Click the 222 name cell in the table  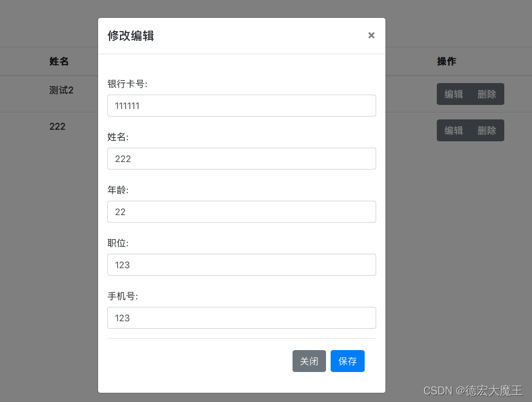(x=57, y=126)
